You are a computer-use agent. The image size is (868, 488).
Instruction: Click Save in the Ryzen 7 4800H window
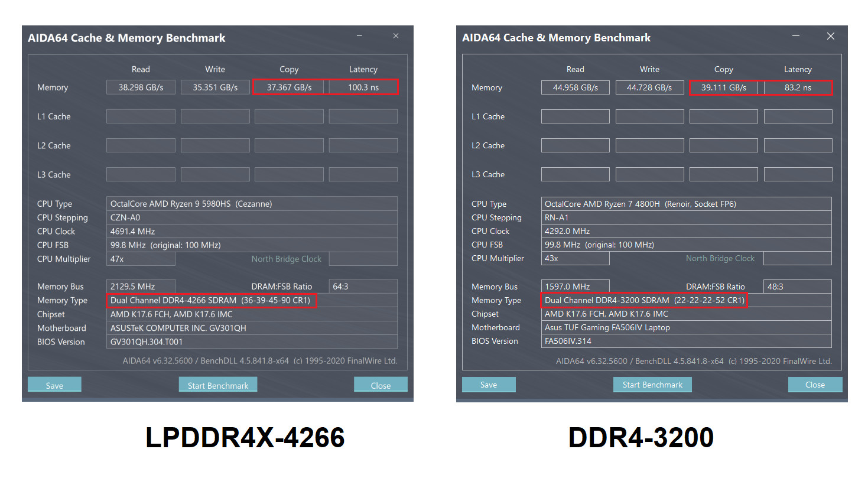tap(489, 385)
